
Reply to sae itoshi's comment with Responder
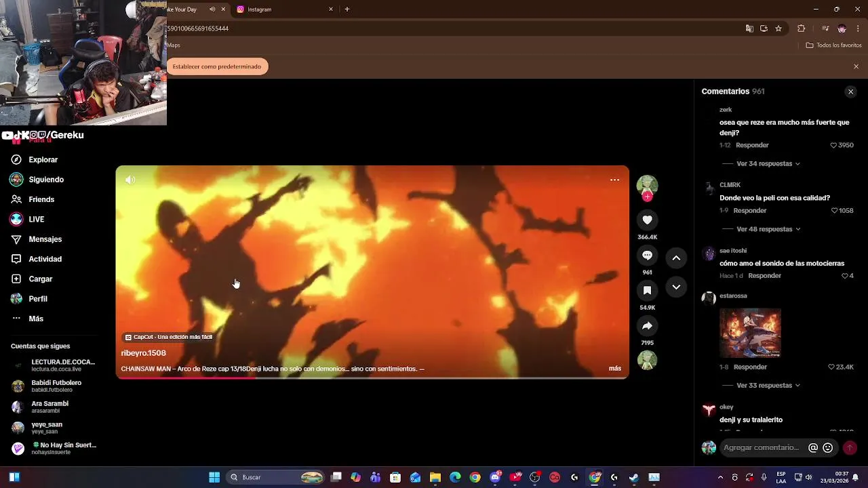point(765,276)
